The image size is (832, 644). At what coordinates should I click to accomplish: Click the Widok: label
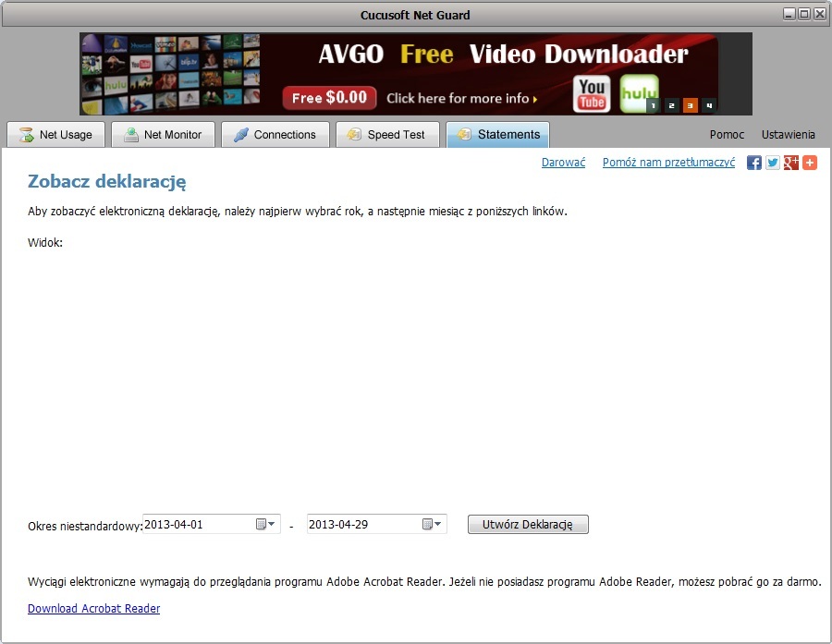(45, 243)
